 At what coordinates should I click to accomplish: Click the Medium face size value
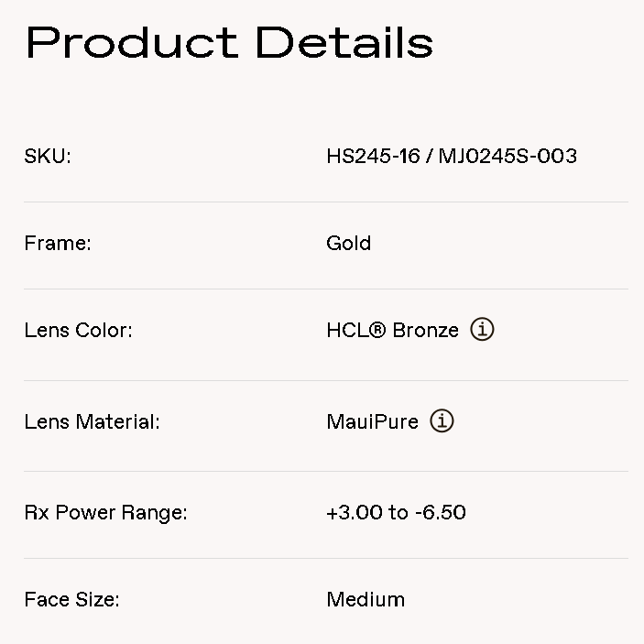coord(366,601)
